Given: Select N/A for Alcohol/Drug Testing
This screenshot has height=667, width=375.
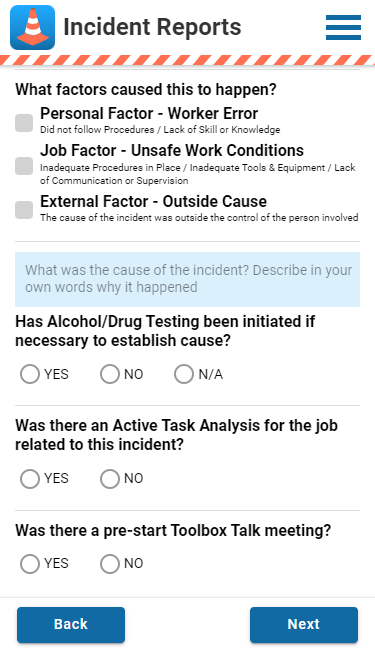Looking at the screenshot, I should pyautogui.click(x=184, y=374).
